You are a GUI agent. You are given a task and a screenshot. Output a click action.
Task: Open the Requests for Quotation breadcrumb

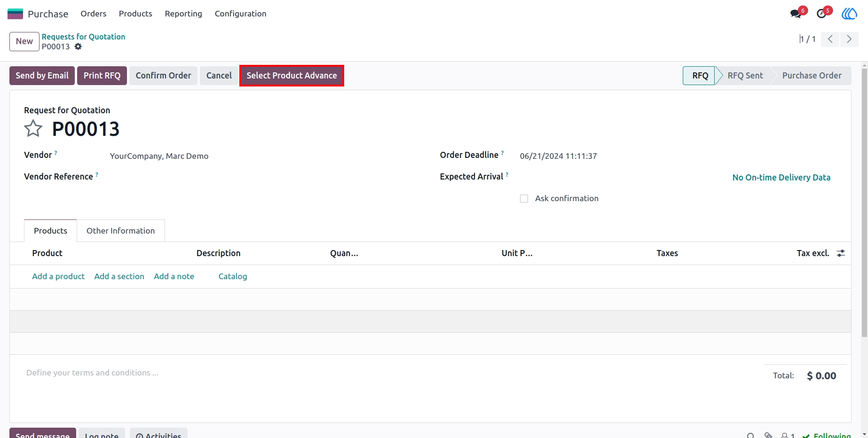[83, 37]
